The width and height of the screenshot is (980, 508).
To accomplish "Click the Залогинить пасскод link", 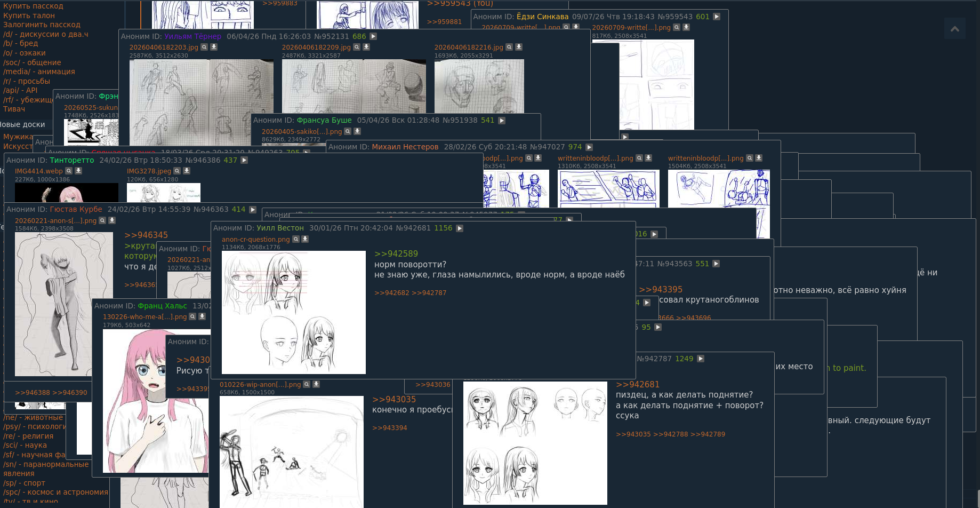I will (x=42, y=25).
